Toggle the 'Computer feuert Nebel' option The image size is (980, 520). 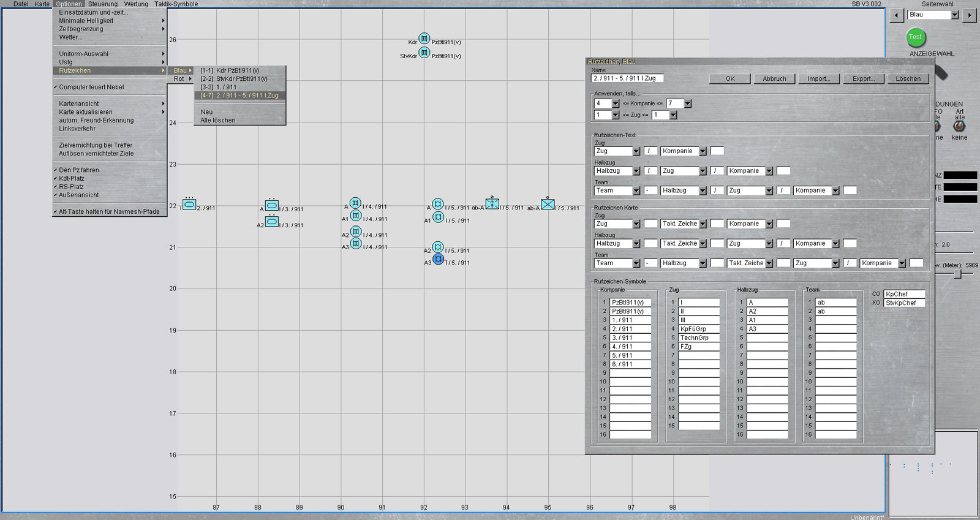pyautogui.click(x=91, y=87)
